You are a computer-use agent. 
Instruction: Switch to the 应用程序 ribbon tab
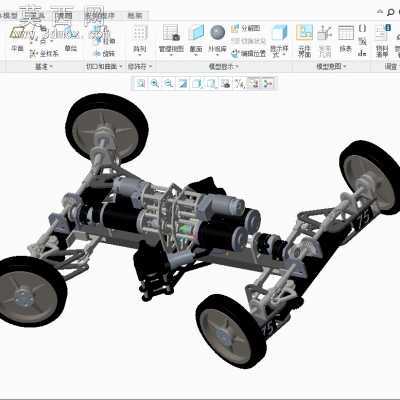pyautogui.click(x=100, y=16)
